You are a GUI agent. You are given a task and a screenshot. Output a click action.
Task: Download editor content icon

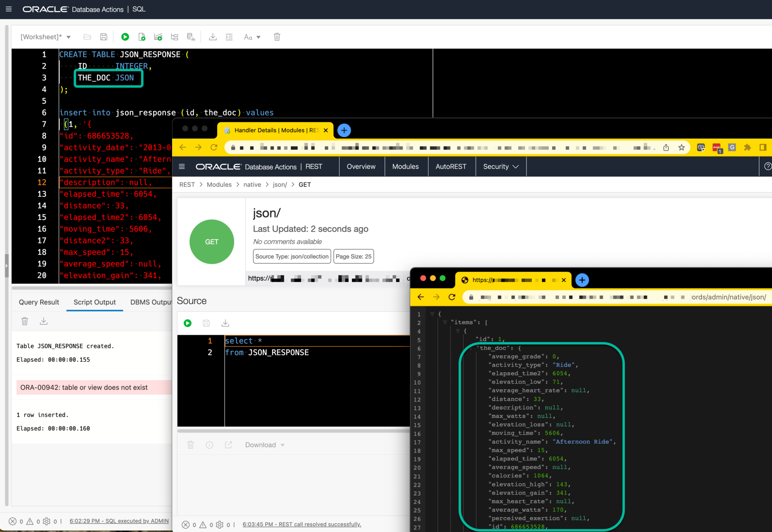(x=213, y=37)
